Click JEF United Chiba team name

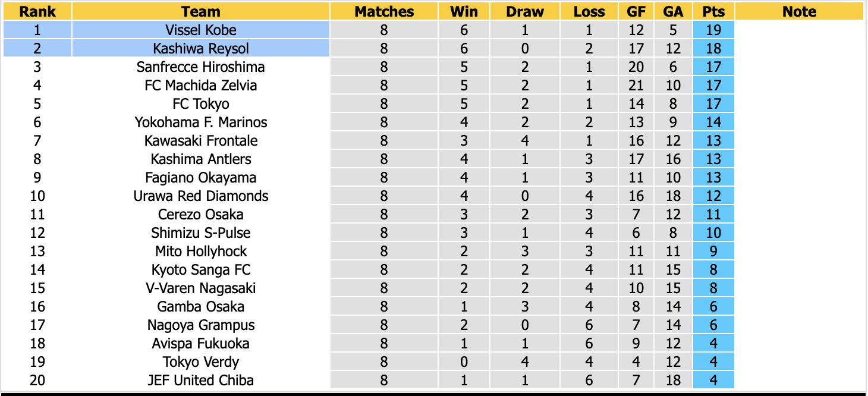(x=201, y=380)
